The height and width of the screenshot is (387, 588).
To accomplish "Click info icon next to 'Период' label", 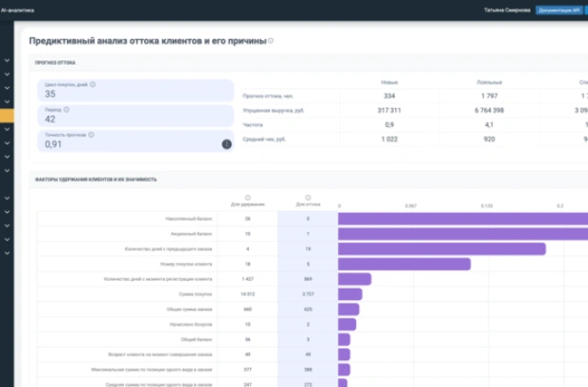I will point(65,110).
